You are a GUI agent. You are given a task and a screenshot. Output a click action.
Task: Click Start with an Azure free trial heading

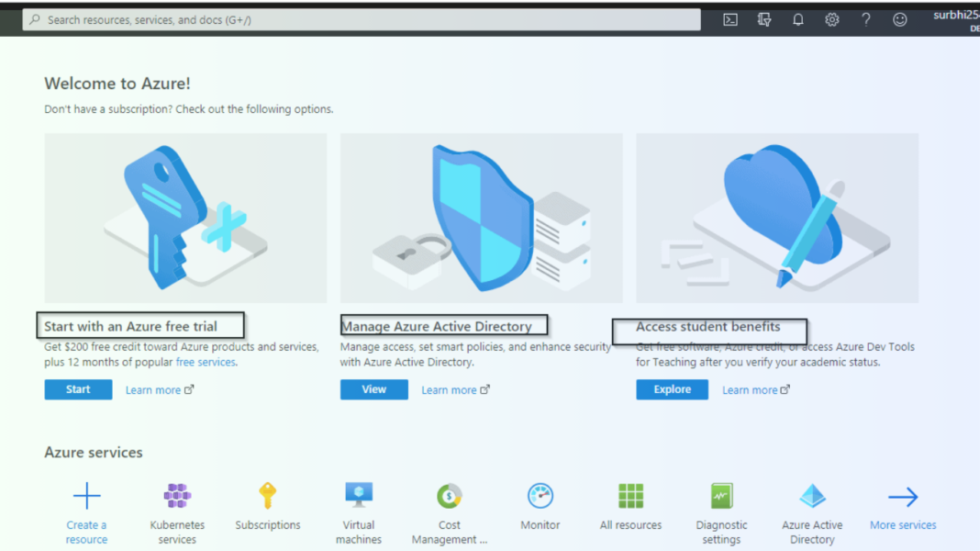130,327
